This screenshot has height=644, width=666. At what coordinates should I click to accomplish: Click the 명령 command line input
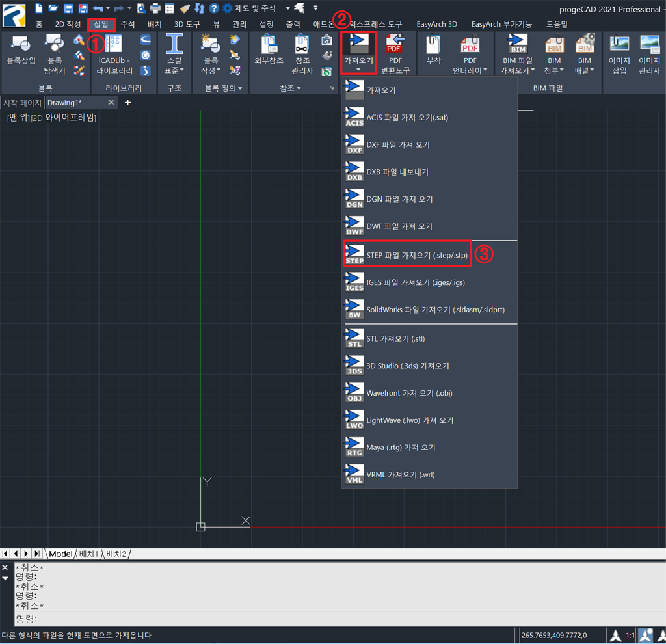tap(325, 619)
